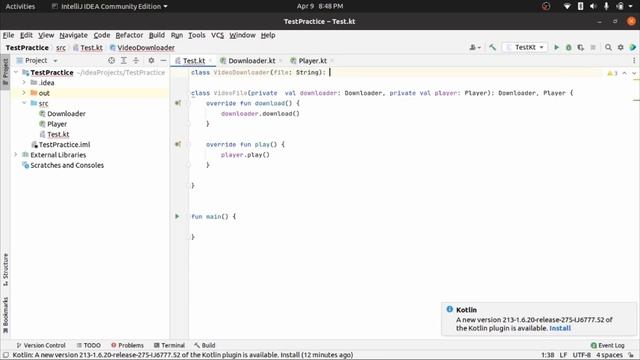Open the Project view selector dropdown
Image resolution: width=640 pixels, height=360 pixels.
point(37,60)
